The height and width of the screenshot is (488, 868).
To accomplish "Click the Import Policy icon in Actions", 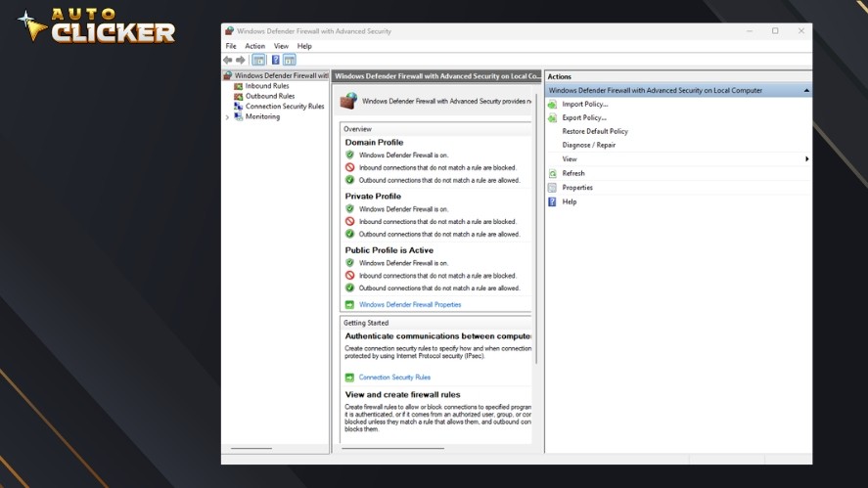I will pyautogui.click(x=553, y=104).
